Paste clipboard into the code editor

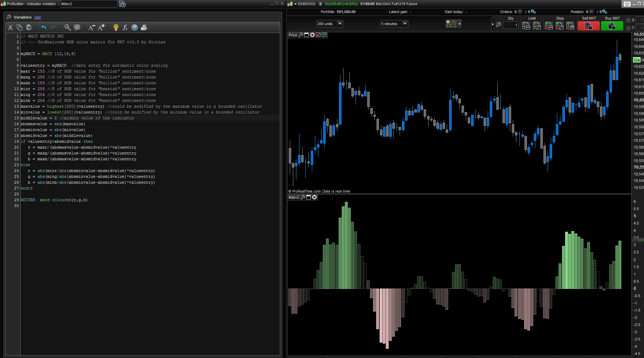click(x=29, y=28)
